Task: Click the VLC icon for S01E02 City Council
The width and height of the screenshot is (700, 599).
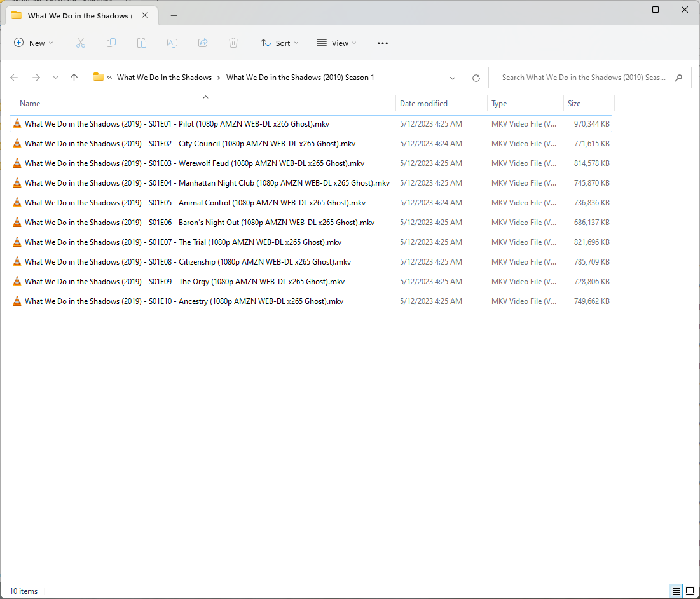Action: pyautogui.click(x=17, y=143)
